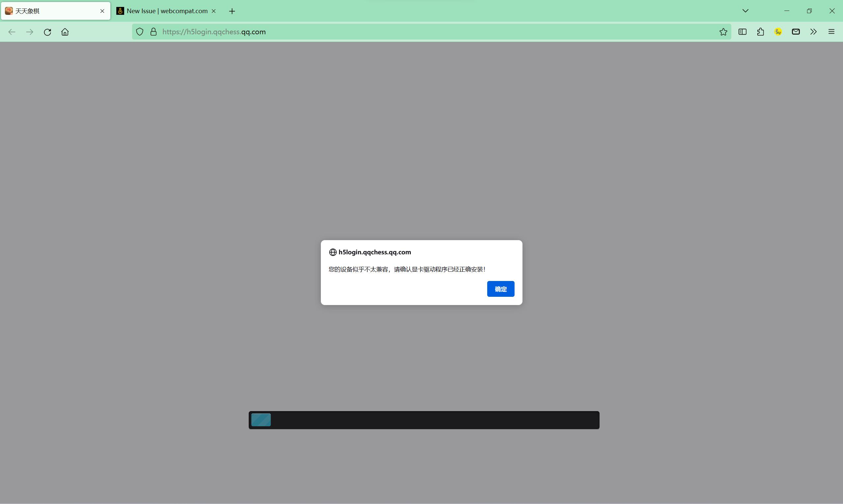Open the list-all-tabs chevron dropdown

[745, 11]
